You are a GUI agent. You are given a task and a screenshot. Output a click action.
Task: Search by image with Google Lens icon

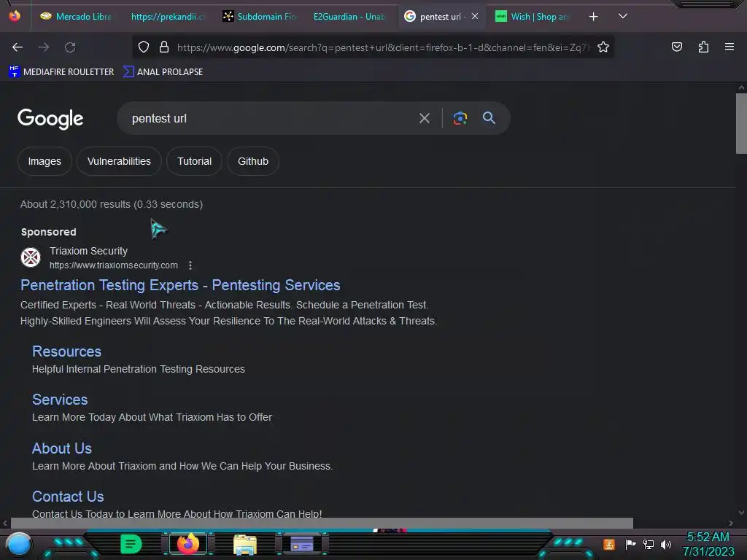point(460,118)
